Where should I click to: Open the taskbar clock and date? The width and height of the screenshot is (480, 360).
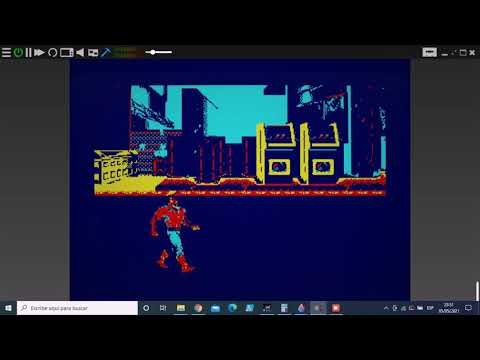(449, 308)
